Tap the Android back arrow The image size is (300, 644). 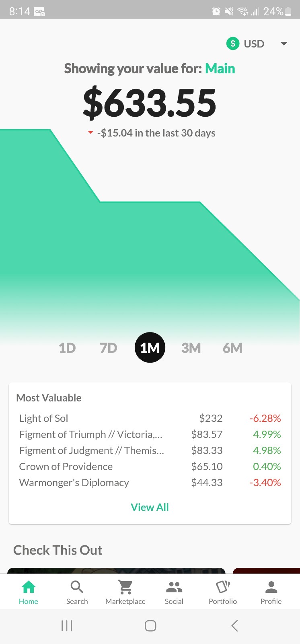[235, 625]
